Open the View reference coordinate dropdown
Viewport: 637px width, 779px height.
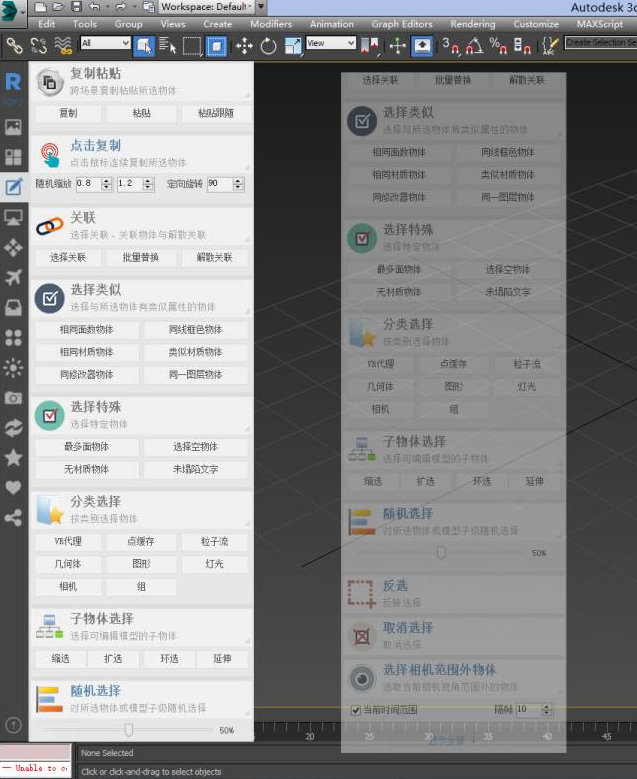[331, 43]
